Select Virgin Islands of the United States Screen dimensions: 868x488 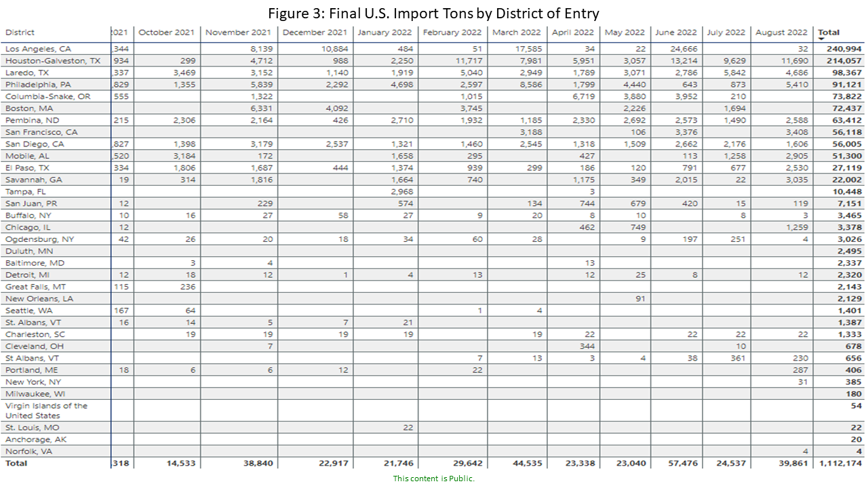point(46,411)
